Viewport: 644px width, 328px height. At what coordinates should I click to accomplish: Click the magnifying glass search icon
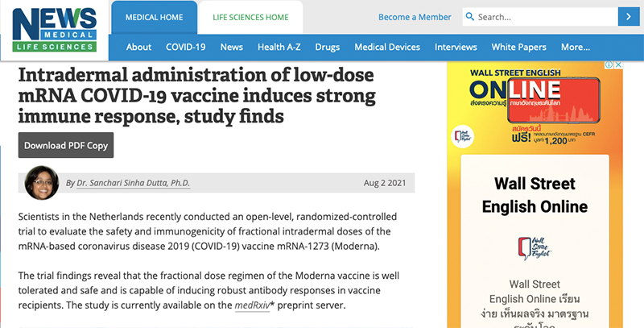pyautogui.click(x=470, y=17)
